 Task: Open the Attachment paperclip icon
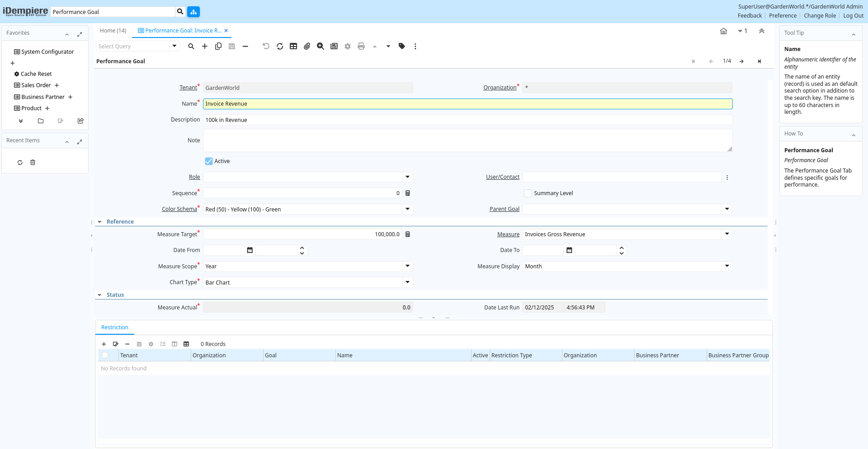307,47
